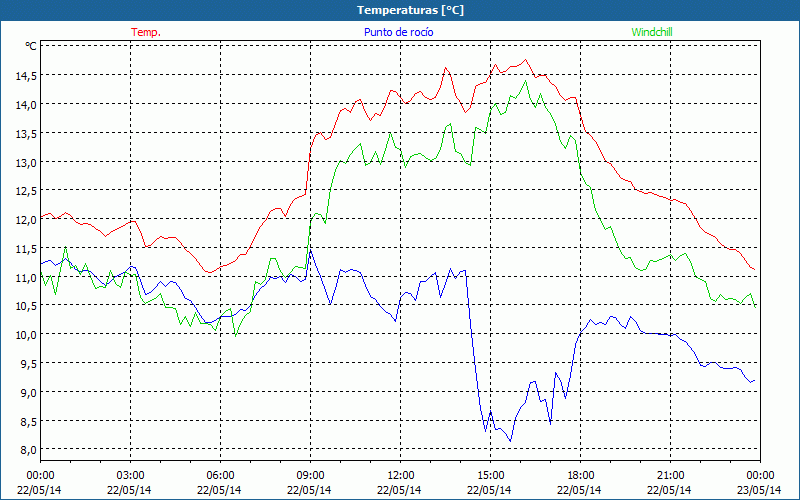Click the 10,5 y-axis value
The width and height of the screenshot is (800, 500).
tap(26, 306)
